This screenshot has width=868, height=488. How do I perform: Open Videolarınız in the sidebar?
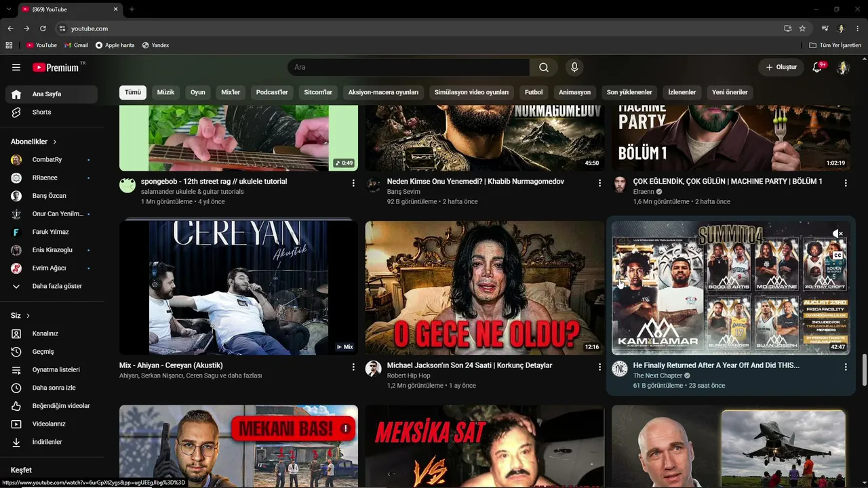click(x=52, y=424)
